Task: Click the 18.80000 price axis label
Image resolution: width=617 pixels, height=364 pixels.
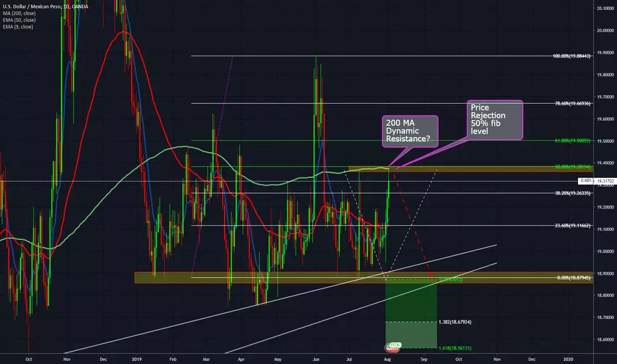Action: [605, 295]
